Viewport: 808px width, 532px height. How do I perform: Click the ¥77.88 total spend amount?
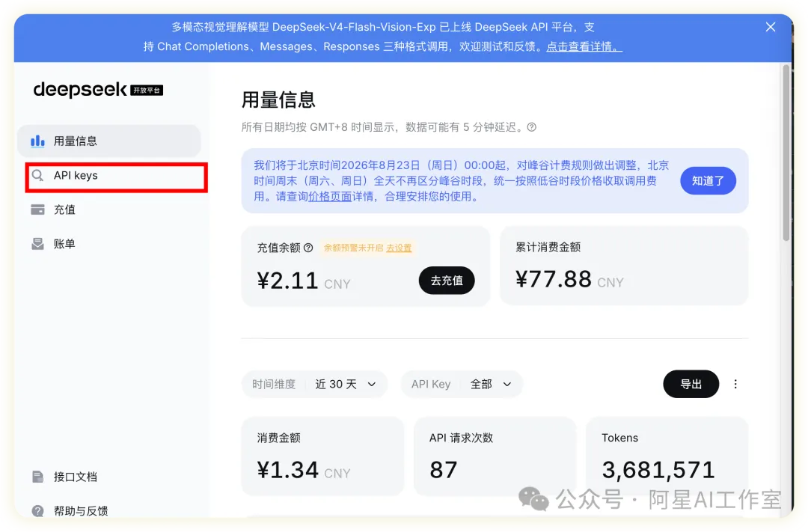(x=554, y=279)
